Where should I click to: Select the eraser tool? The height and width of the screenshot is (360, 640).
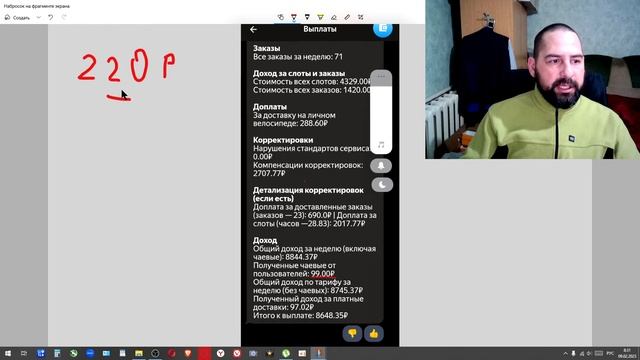[x=334, y=17]
